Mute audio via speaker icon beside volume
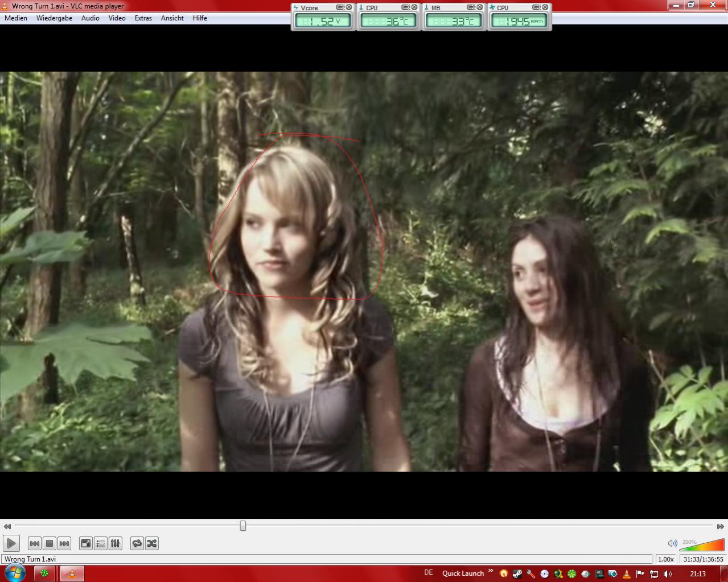The width and height of the screenshot is (728, 582). [672, 543]
